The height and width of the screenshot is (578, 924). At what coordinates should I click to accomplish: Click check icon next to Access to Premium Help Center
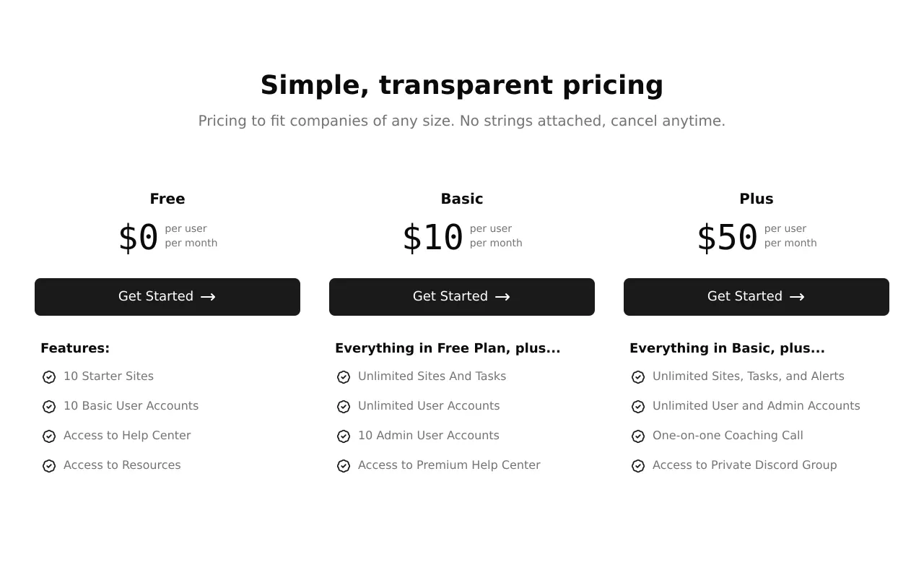pos(344,466)
